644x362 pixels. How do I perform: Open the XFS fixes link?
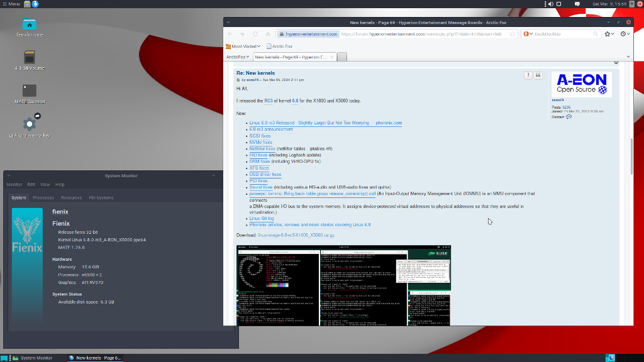259,168
